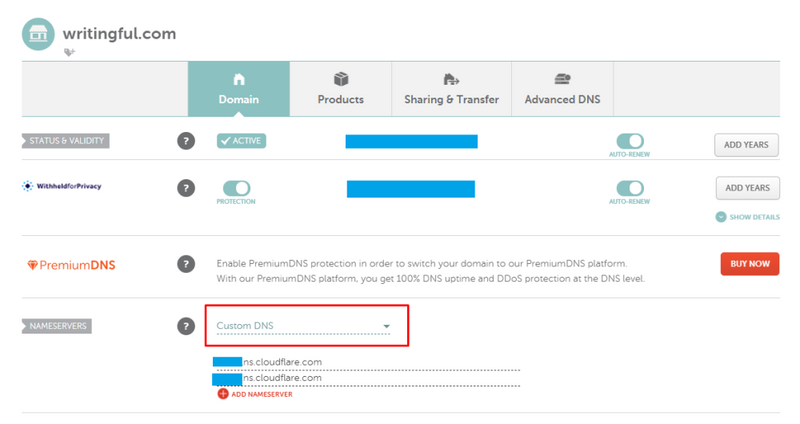The image size is (800, 424).
Task: Open the Custom DNS nameservers dropdown
Action: (x=304, y=326)
